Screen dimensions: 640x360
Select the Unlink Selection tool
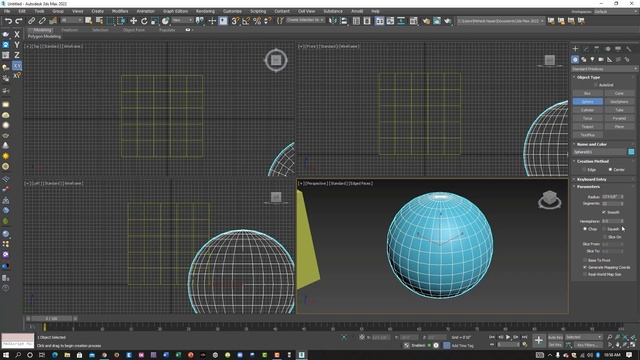click(x=42, y=20)
